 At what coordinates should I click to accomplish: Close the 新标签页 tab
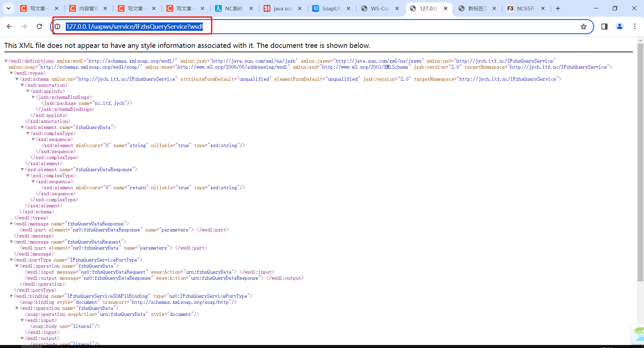pyautogui.click(x=494, y=8)
